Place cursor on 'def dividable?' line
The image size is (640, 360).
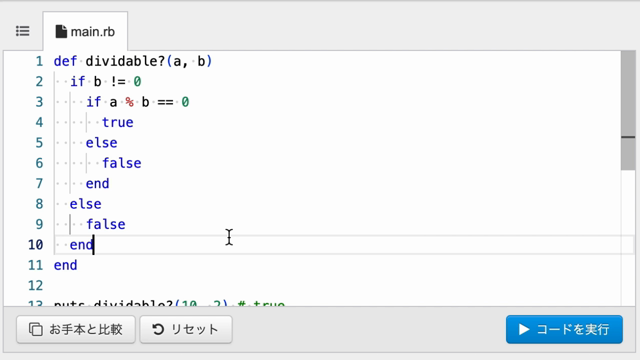[x=133, y=61]
